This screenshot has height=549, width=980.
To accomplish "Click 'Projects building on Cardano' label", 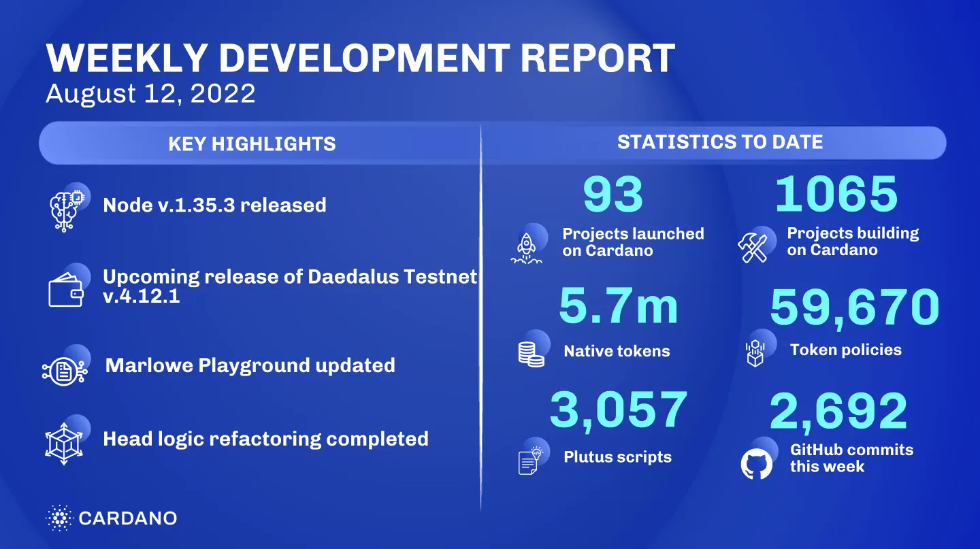I will 853,242.
